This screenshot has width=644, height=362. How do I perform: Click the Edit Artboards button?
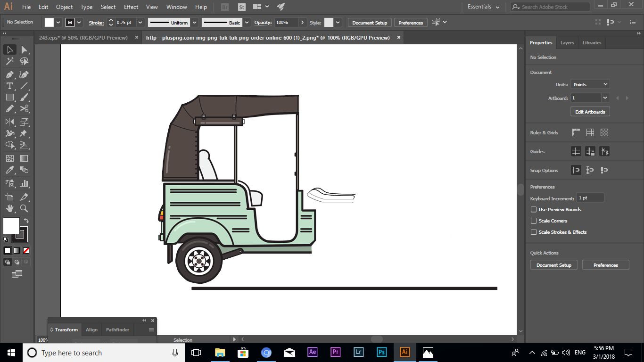[x=590, y=111]
